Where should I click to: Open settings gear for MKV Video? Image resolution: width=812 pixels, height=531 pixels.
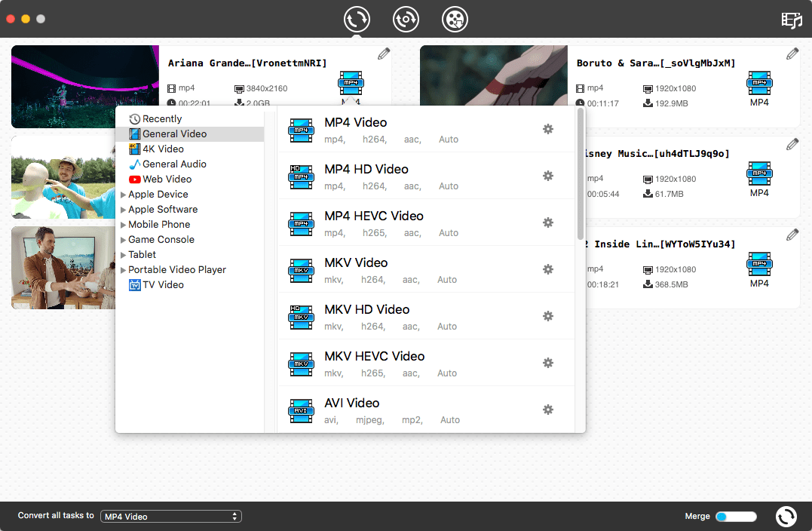(x=548, y=269)
